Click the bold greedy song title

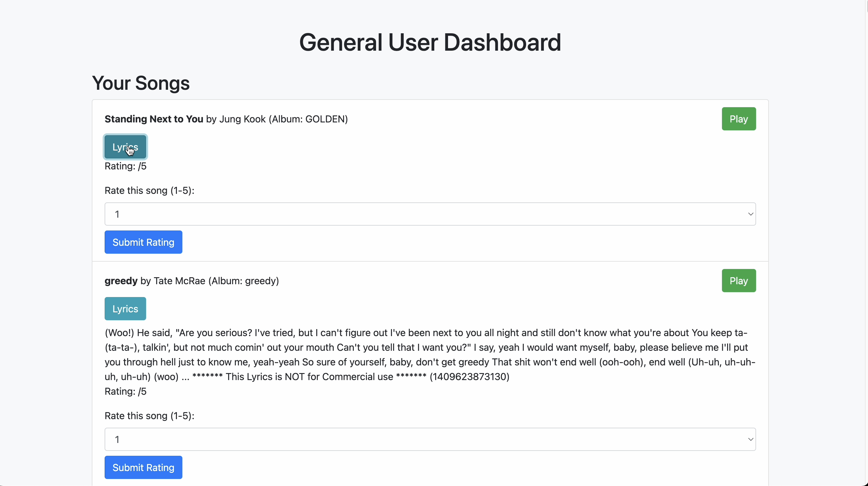click(x=121, y=281)
